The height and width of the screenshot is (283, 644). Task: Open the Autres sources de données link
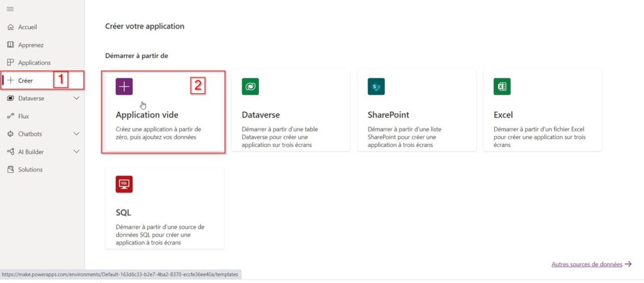(x=587, y=265)
